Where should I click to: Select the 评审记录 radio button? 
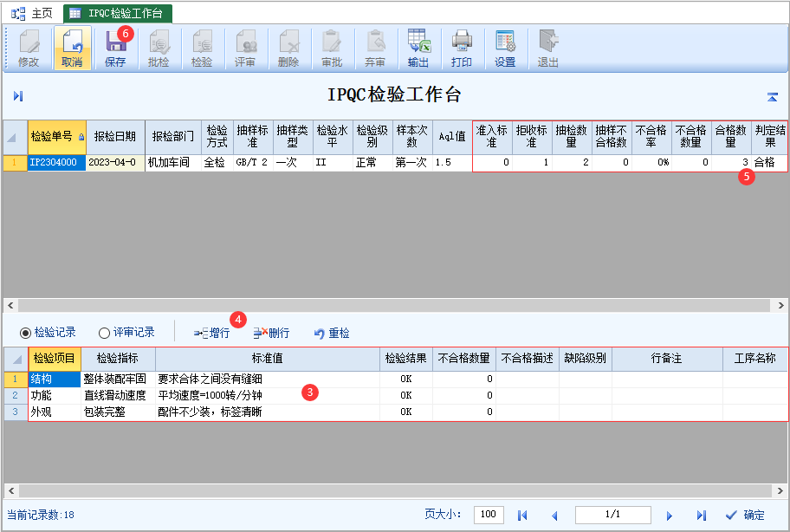pyautogui.click(x=104, y=333)
